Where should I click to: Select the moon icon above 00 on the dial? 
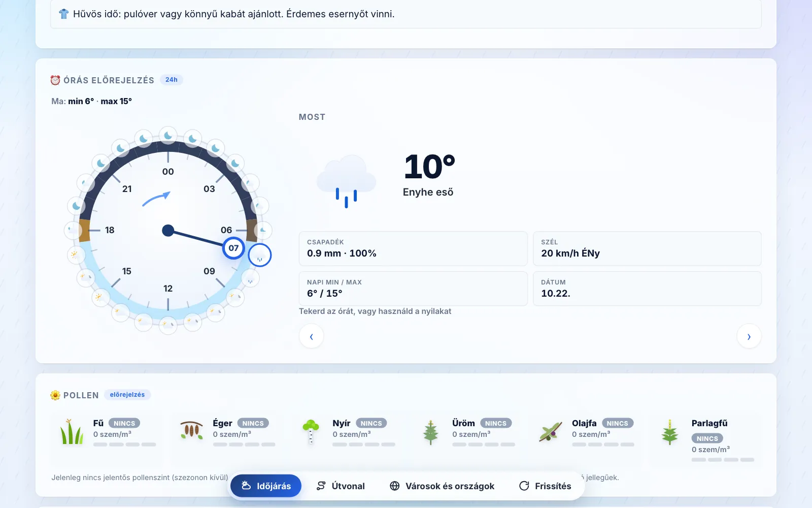(x=168, y=136)
